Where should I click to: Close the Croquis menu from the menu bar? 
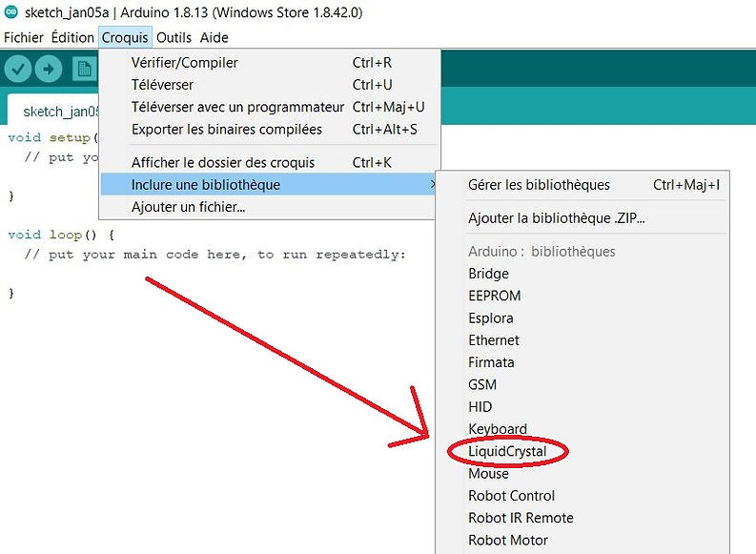click(x=125, y=37)
